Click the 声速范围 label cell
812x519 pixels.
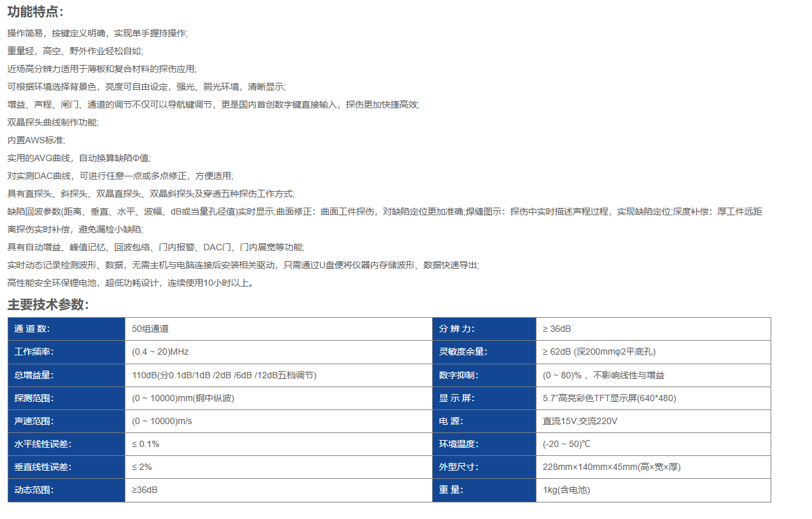pyautogui.click(x=66, y=421)
